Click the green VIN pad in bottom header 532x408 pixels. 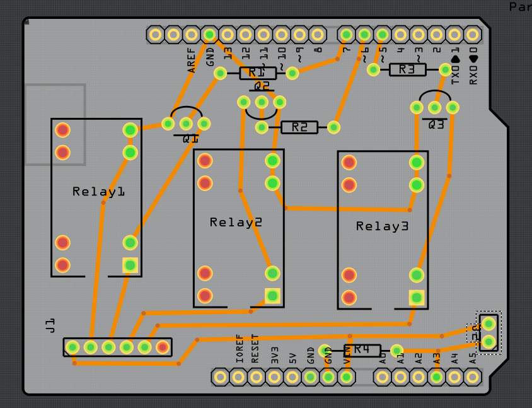pos(347,377)
